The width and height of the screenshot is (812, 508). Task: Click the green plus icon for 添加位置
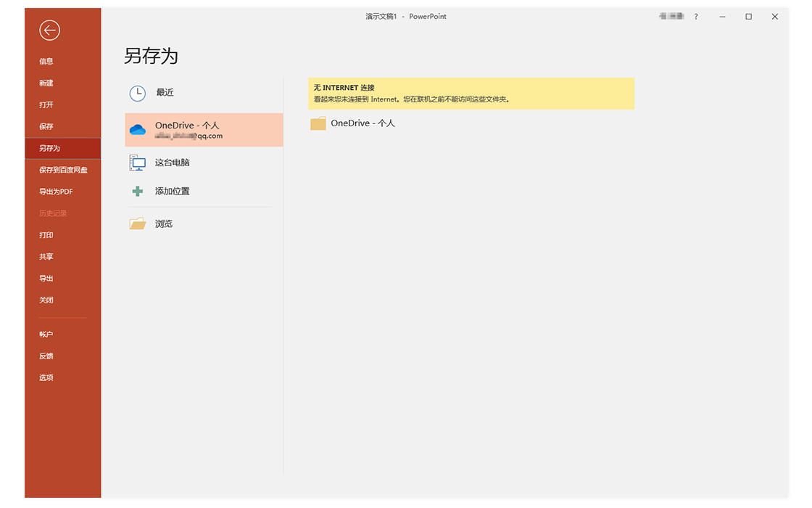point(137,192)
